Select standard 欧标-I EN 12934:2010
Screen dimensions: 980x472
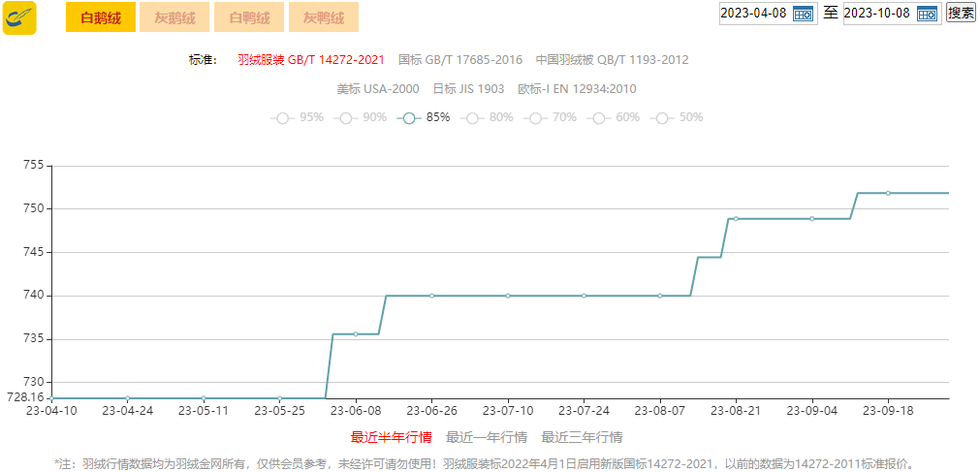click(x=577, y=89)
